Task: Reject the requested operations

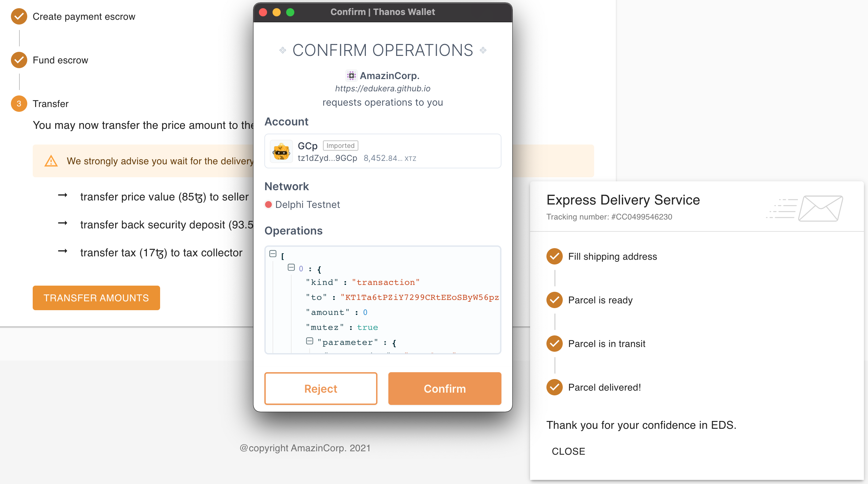Action: pyautogui.click(x=321, y=389)
